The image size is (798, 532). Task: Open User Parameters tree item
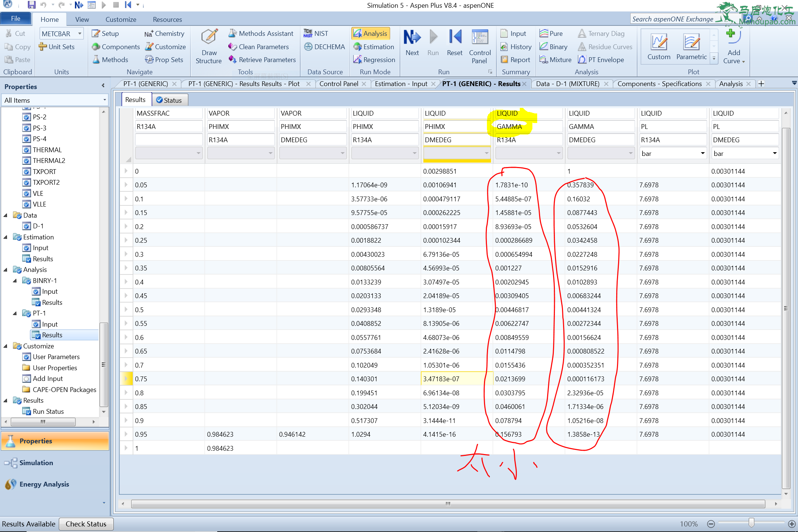pos(56,357)
